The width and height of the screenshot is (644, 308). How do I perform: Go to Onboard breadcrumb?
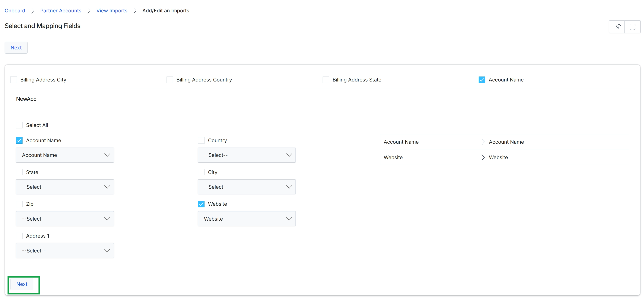click(x=15, y=11)
